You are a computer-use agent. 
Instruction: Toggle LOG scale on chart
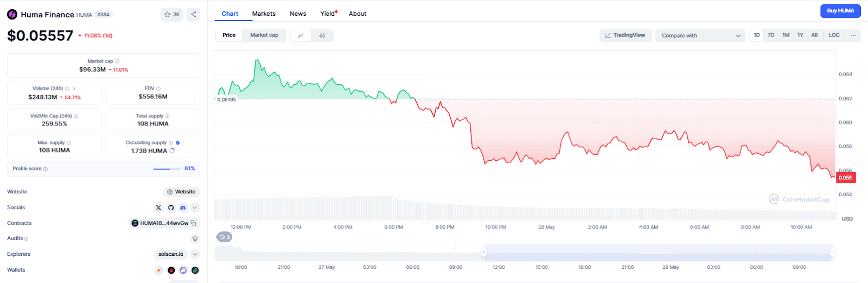click(x=834, y=35)
